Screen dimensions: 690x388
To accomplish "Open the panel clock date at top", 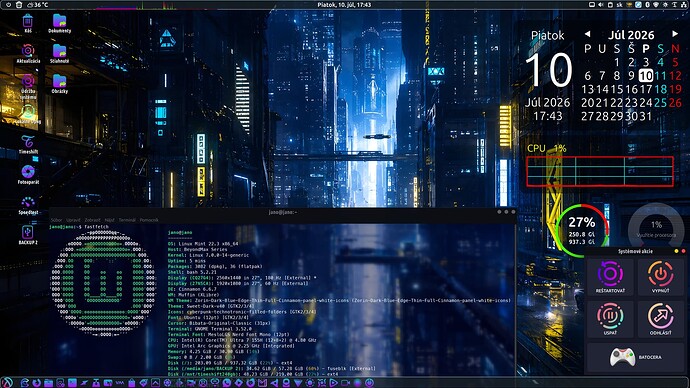I will click(x=344, y=4).
